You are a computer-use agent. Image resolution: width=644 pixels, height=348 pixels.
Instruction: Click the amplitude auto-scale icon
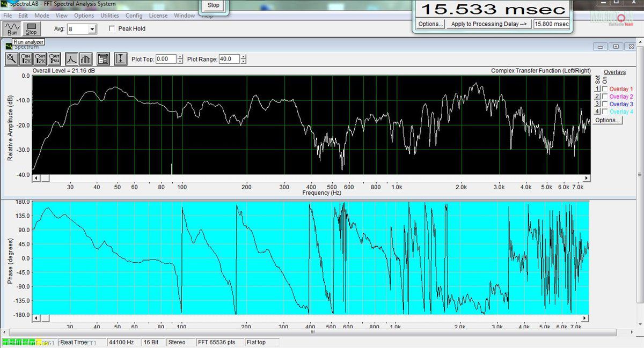click(121, 59)
